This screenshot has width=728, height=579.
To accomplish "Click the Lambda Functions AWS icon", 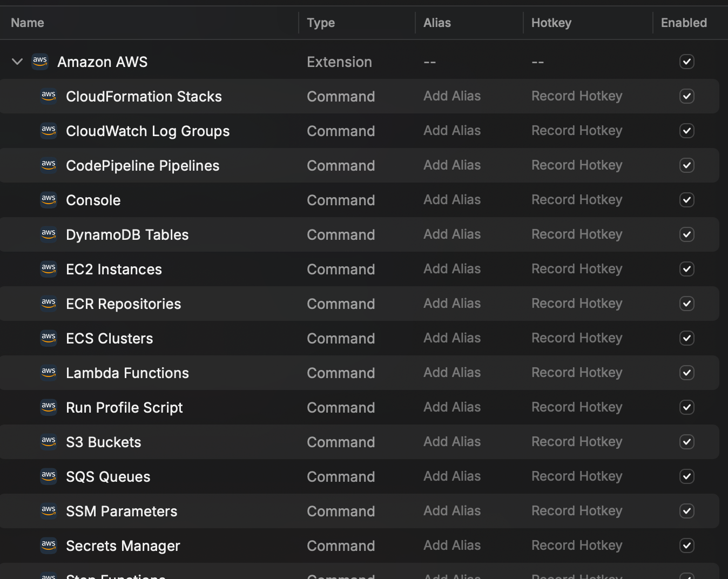I will 49,373.
